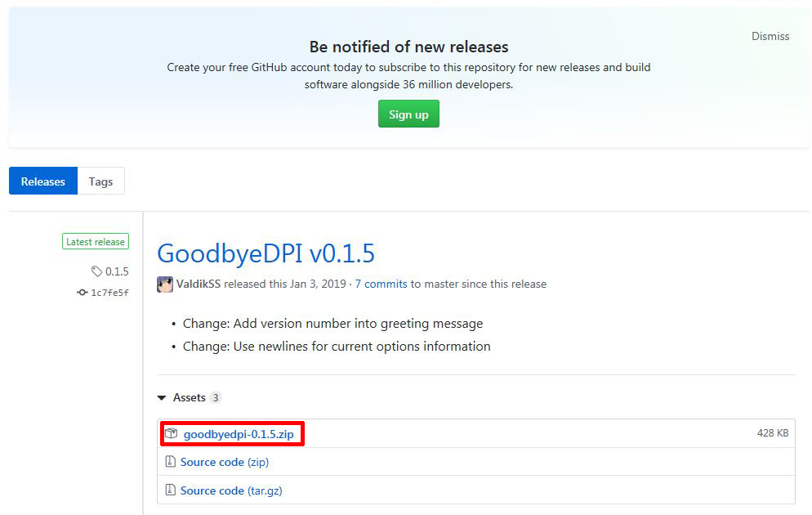Download Source code (zip)

pyautogui.click(x=224, y=462)
